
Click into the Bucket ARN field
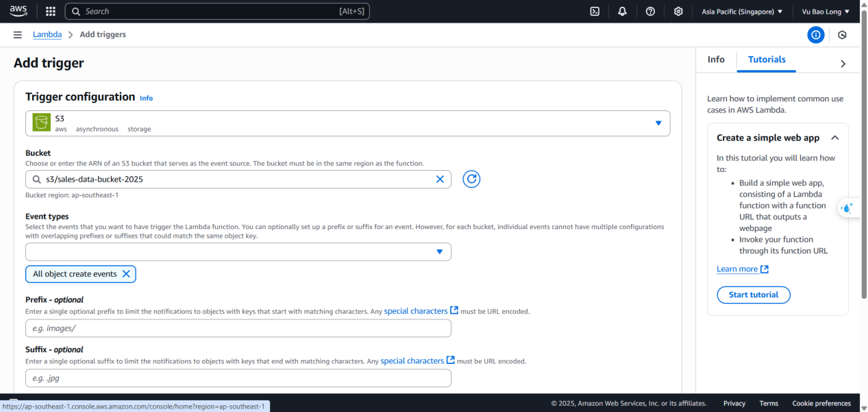pyautogui.click(x=238, y=179)
